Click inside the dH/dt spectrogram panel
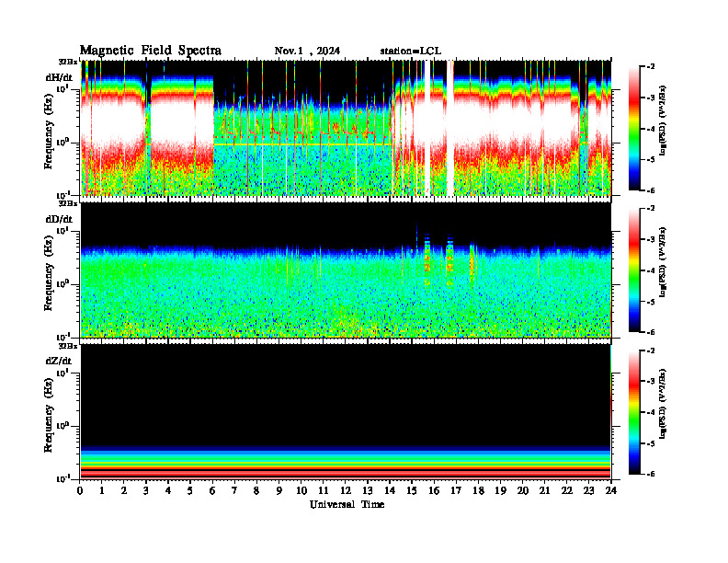Screen dimensions: 728x563 click(346, 128)
